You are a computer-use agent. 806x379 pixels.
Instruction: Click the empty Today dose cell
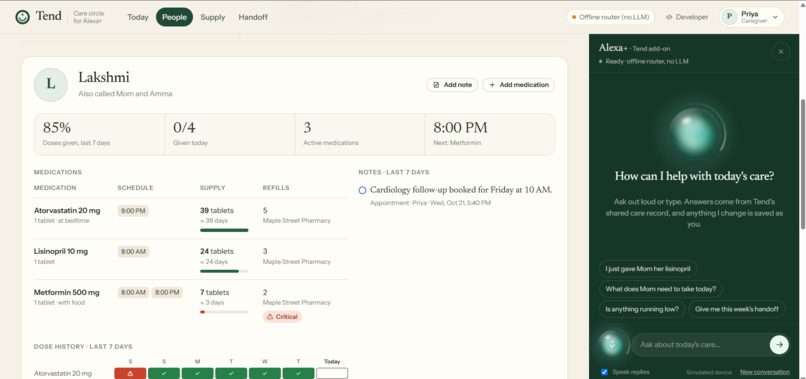pos(332,373)
